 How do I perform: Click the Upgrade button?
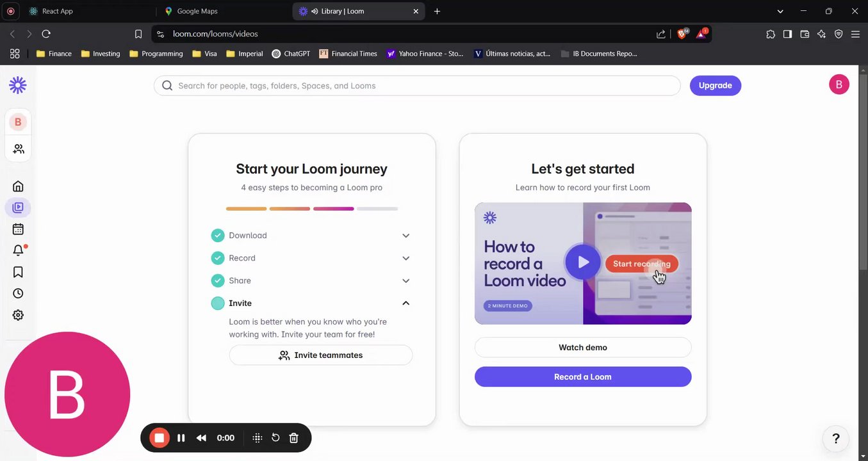[x=715, y=86]
